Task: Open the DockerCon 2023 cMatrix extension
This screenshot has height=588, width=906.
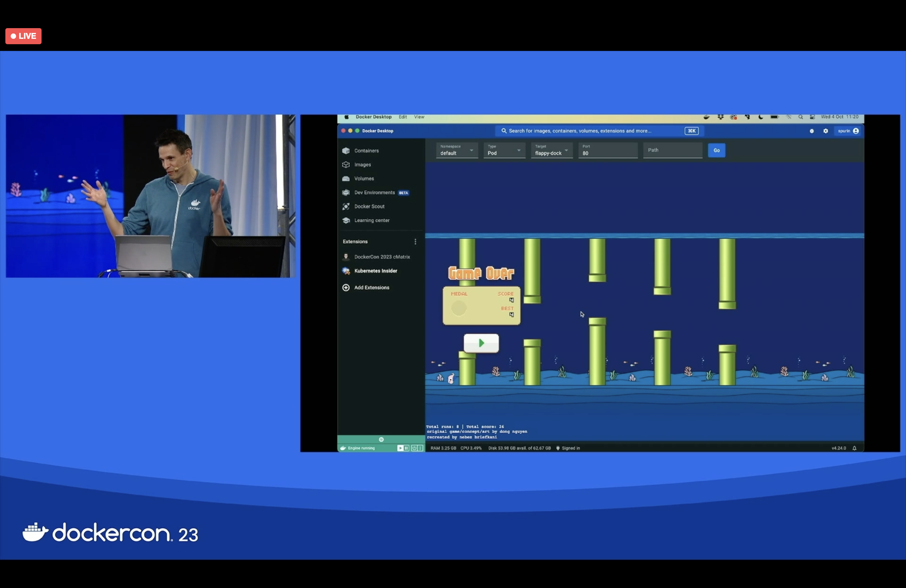Action: 381,257
